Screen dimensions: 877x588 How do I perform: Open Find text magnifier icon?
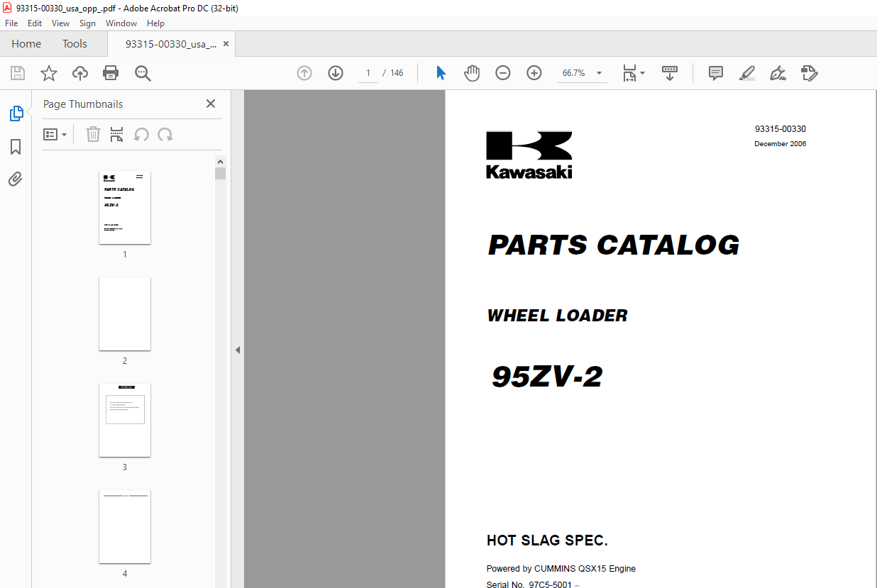pos(143,73)
